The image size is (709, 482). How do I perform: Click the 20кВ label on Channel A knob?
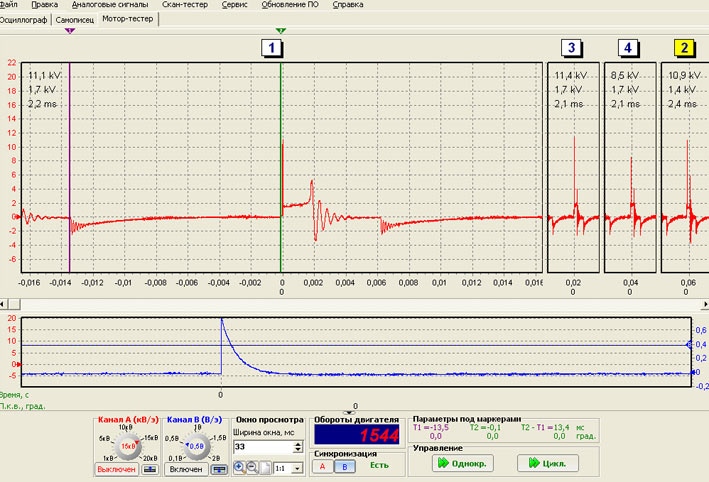[x=150, y=458]
